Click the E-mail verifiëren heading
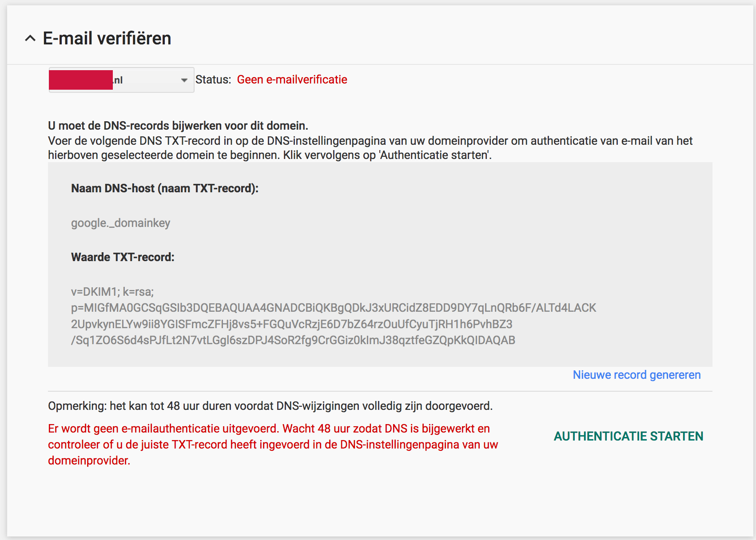 click(107, 39)
